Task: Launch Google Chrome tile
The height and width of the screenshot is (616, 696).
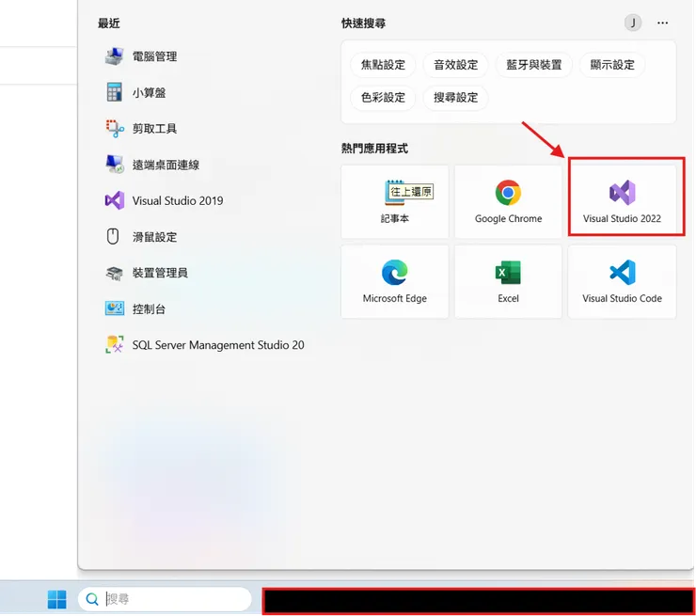Action: coord(508,201)
